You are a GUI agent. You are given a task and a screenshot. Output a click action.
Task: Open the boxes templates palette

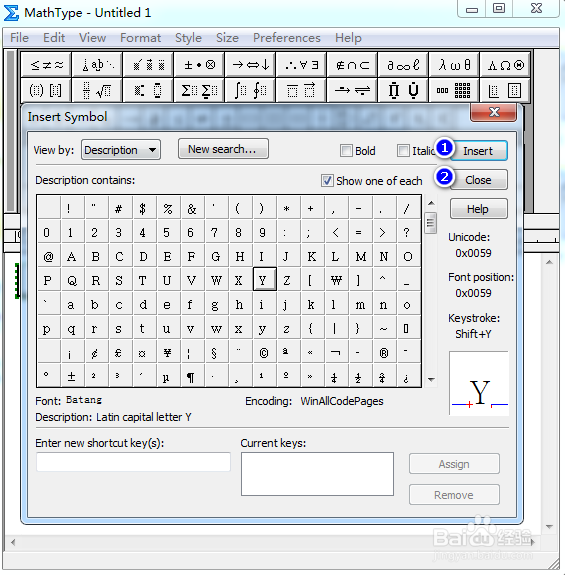505,90
